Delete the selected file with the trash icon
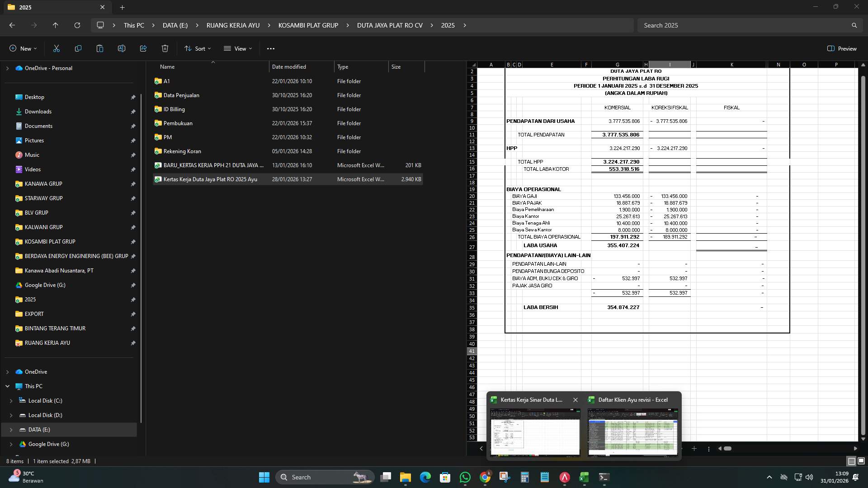This screenshot has height=488, width=868. tap(165, 48)
